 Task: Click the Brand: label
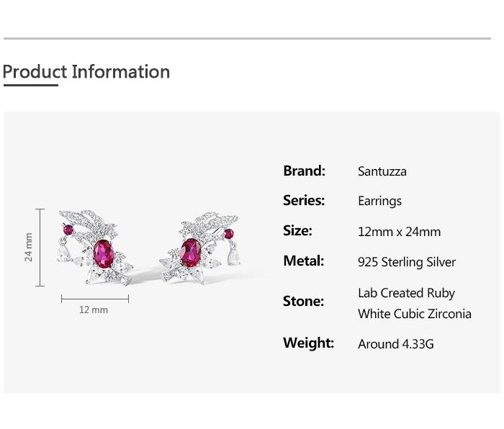click(x=304, y=171)
